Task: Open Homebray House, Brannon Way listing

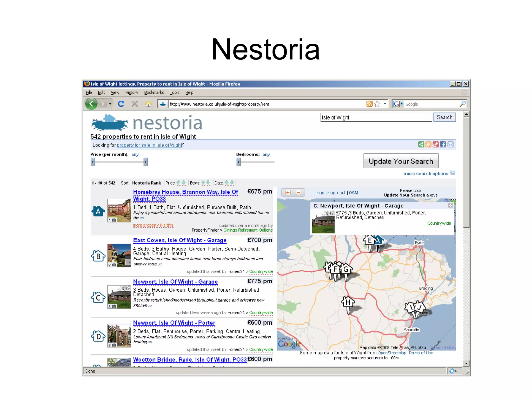Action: [x=185, y=195]
